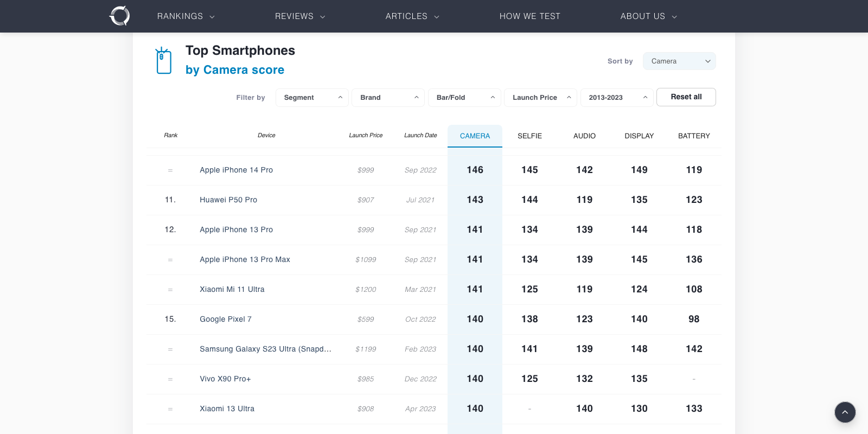Click Xiaomi Mi 11 Ultra battery score 108
Viewport: 868px width, 434px height.
point(694,289)
